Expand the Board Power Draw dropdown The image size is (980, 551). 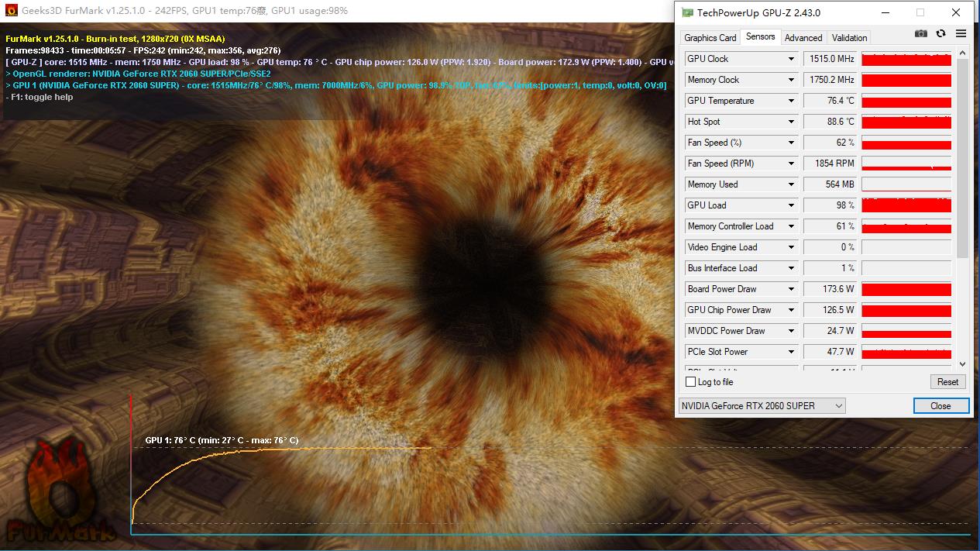(x=791, y=289)
